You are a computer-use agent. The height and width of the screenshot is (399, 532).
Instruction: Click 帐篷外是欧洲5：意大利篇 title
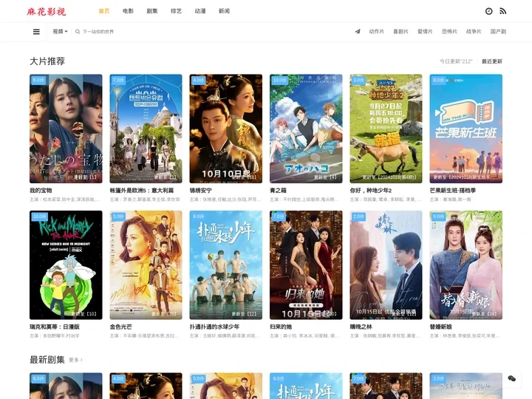[142, 191]
